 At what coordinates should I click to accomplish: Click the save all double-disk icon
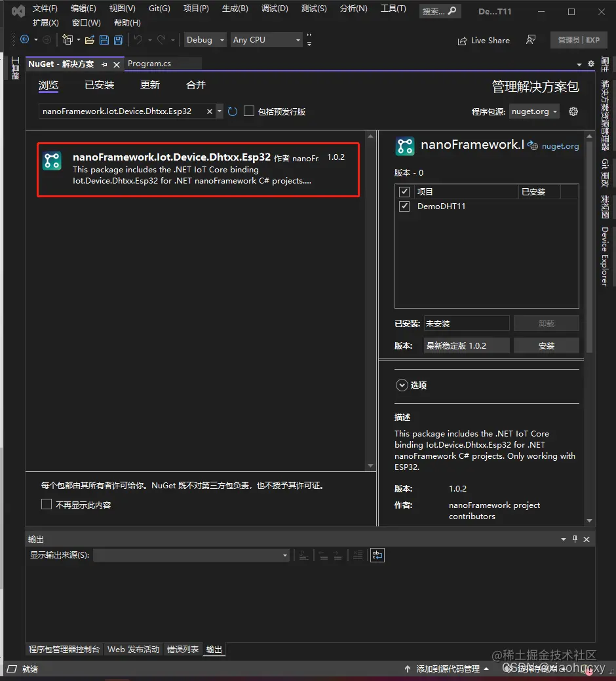118,40
